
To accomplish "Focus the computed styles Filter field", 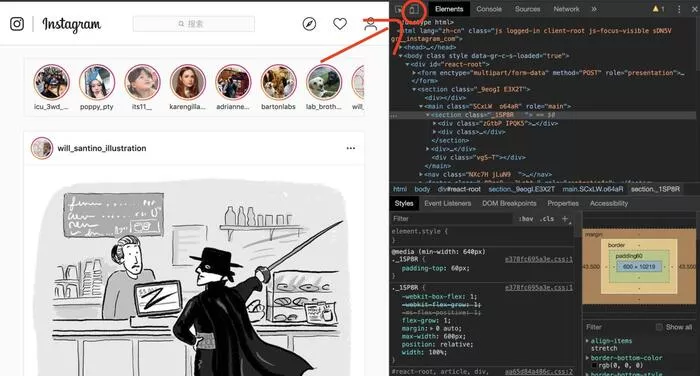I will [x=618, y=327].
